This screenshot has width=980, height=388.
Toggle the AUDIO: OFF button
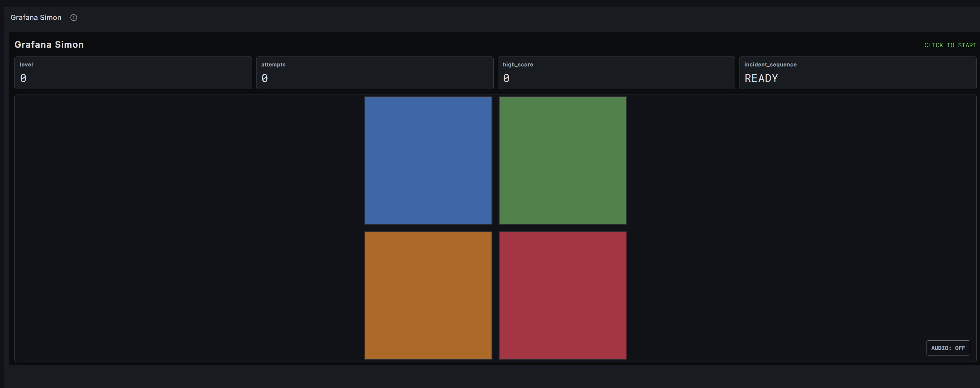click(948, 348)
